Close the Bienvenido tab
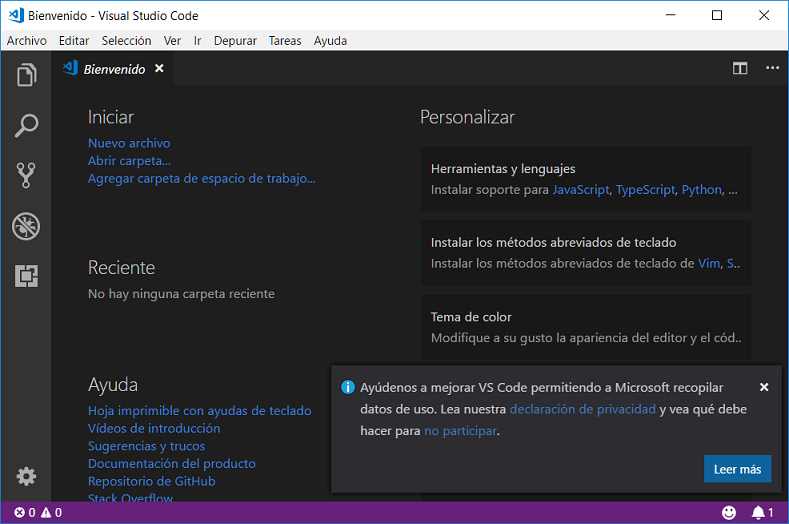 click(159, 68)
